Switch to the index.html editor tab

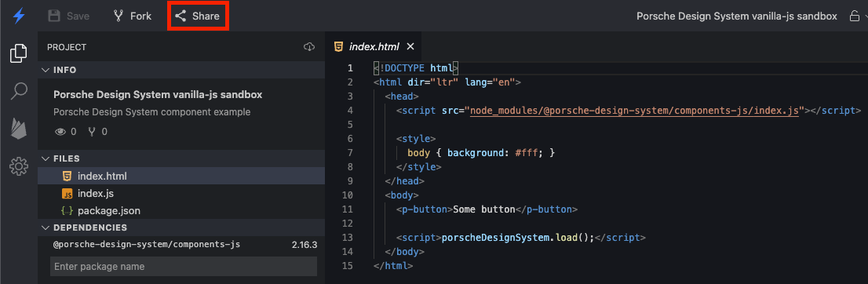374,46
